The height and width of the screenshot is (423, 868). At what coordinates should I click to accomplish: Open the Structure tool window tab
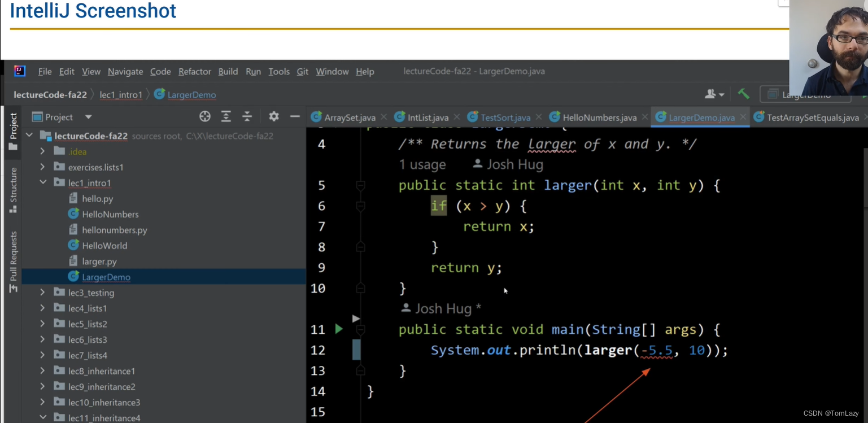[14, 190]
